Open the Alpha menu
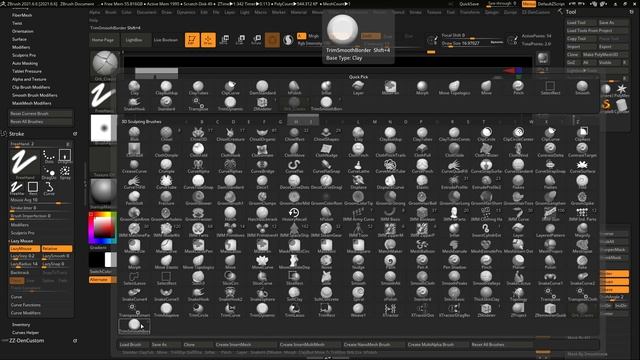The width and height of the screenshot is (640, 360). (94, 12)
